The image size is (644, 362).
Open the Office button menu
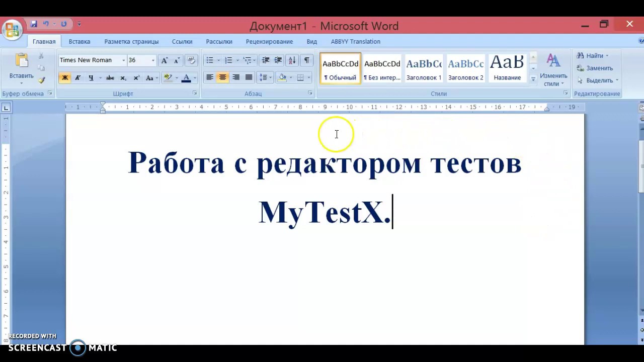click(12, 30)
